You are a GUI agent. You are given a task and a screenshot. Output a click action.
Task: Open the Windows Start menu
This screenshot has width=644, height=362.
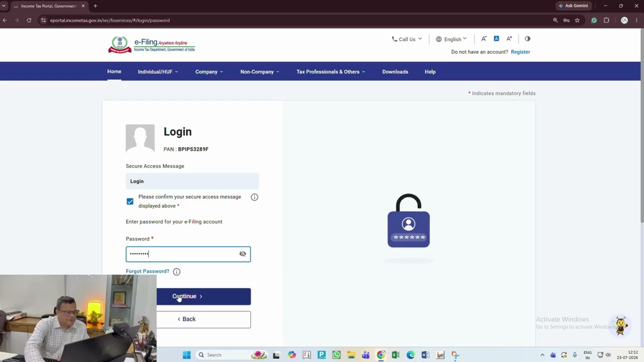(x=187, y=355)
